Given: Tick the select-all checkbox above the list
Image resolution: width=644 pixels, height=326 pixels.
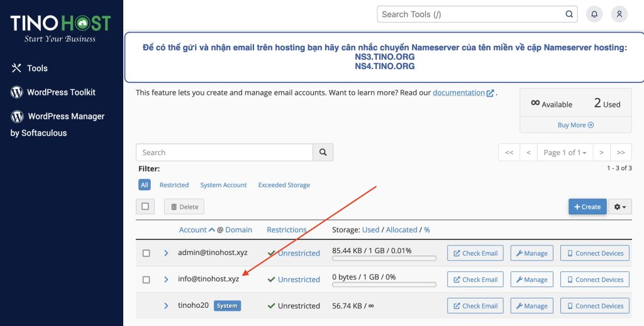Looking at the screenshot, I should click(145, 206).
